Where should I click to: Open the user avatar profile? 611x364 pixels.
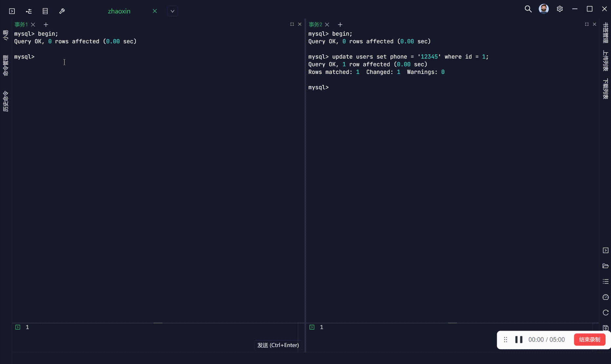pos(544,9)
